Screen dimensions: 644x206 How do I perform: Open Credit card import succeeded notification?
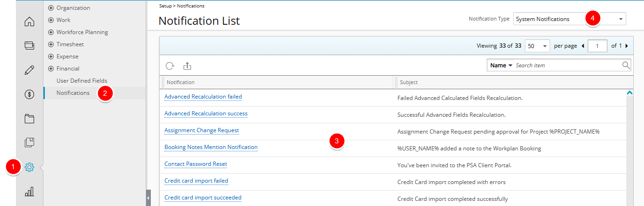click(203, 198)
